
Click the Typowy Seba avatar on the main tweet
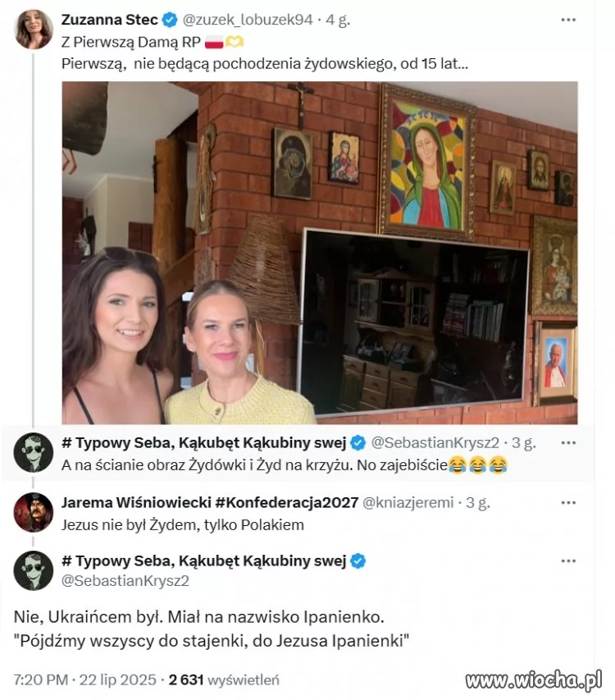click(x=34, y=571)
